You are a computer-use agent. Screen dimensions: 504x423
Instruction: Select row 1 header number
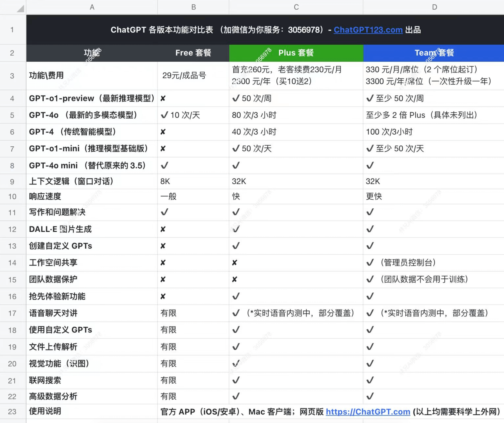pyautogui.click(x=12, y=30)
